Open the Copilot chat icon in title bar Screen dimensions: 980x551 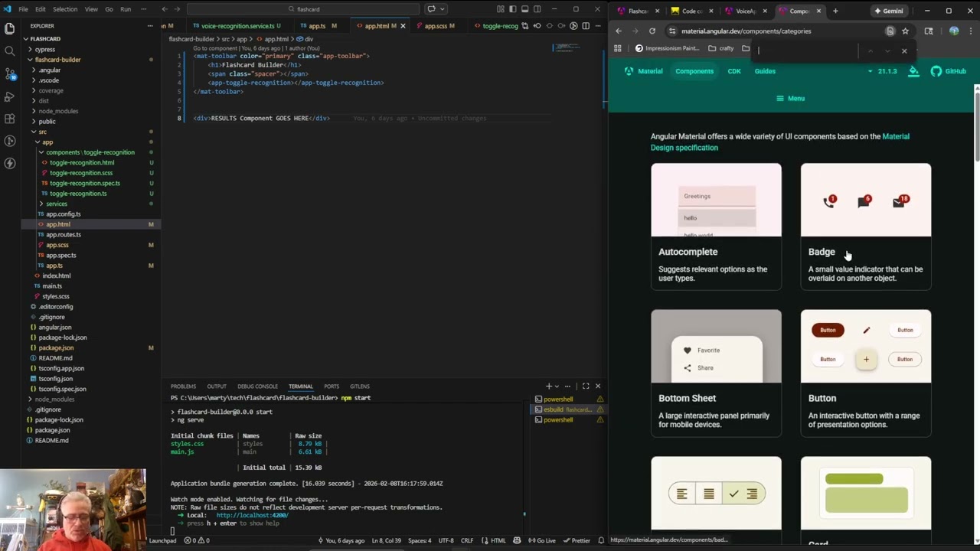[x=431, y=9]
